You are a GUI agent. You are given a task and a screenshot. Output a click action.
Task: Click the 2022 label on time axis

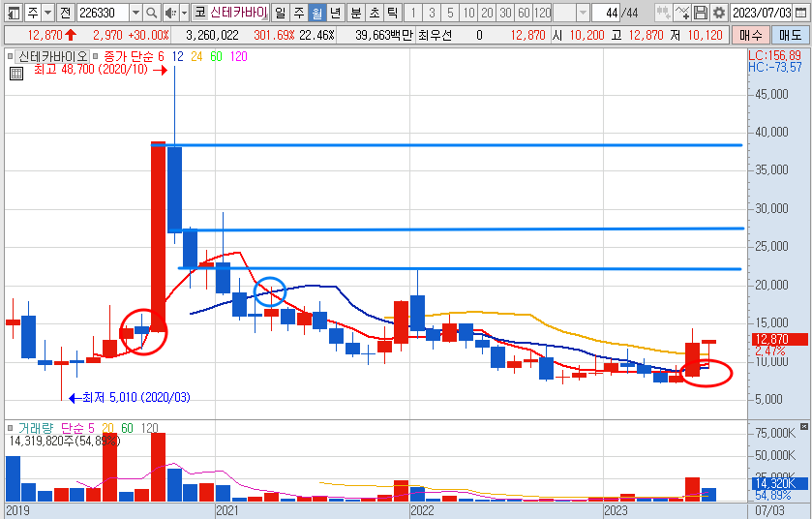pyautogui.click(x=423, y=510)
